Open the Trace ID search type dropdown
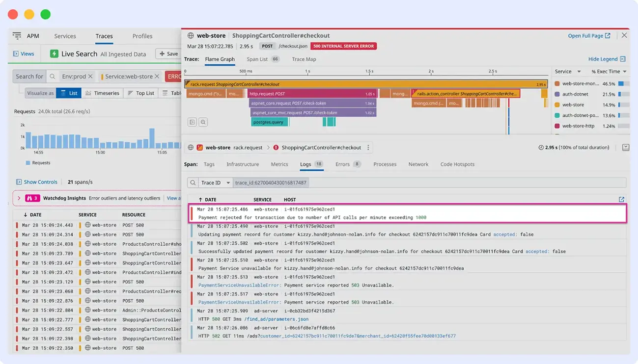This screenshot has height=364, width=638. pyautogui.click(x=215, y=182)
